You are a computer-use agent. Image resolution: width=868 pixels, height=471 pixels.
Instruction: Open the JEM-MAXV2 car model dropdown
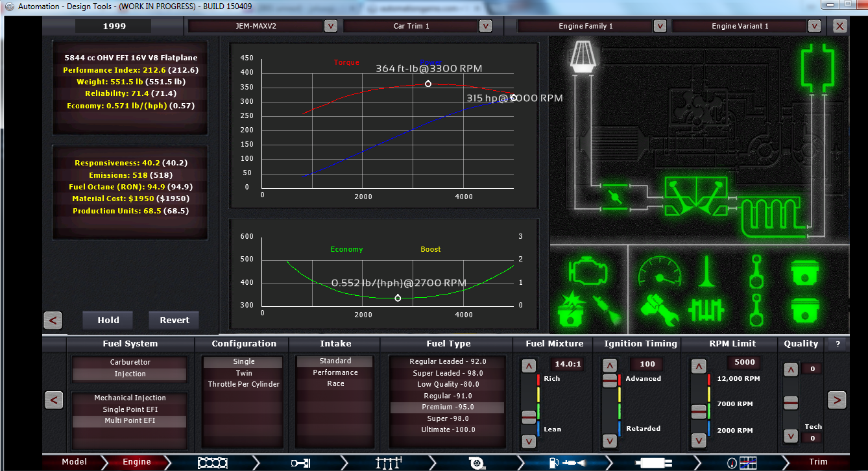tap(330, 26)
